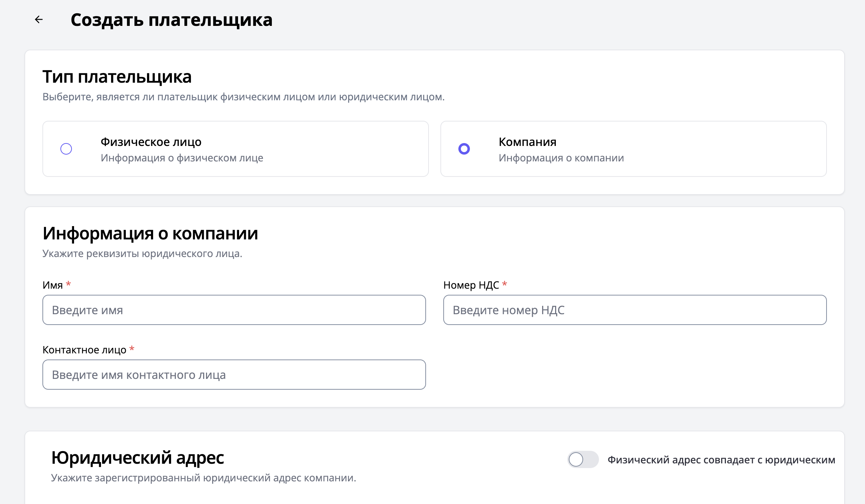Click the Компания option card title
Screen dimensions: 865x504
click(x=527, y=142)
